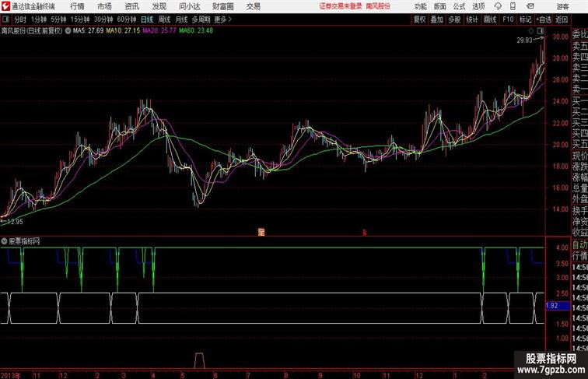Open the F10 company info button
The height and width of the screenshot is (379, 588).
pos(508,19)
